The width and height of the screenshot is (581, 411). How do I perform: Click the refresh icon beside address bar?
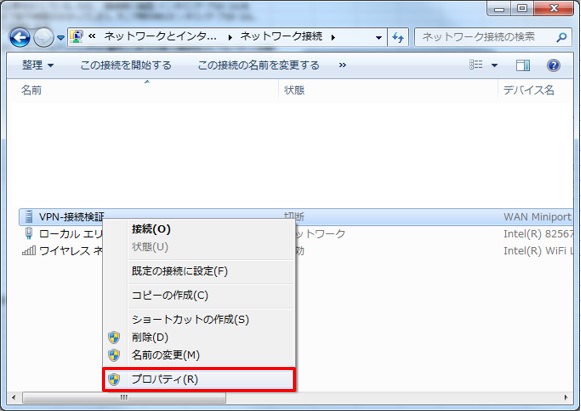(398, 37)
